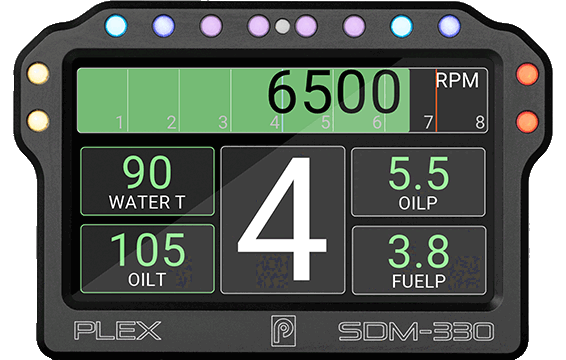Screen dimensions: 566x360
Task: Click the lower red LED on right
Action: pyautogui.click(x=527, y=122)
